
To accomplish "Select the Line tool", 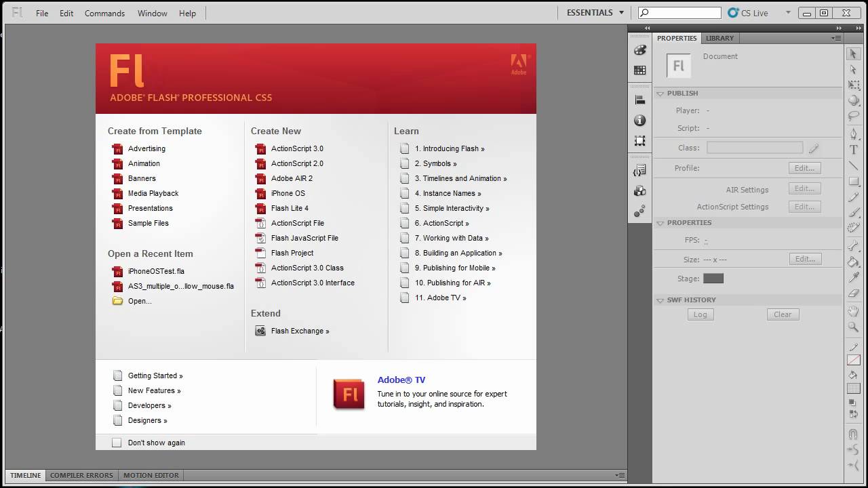I will point(854,165).
